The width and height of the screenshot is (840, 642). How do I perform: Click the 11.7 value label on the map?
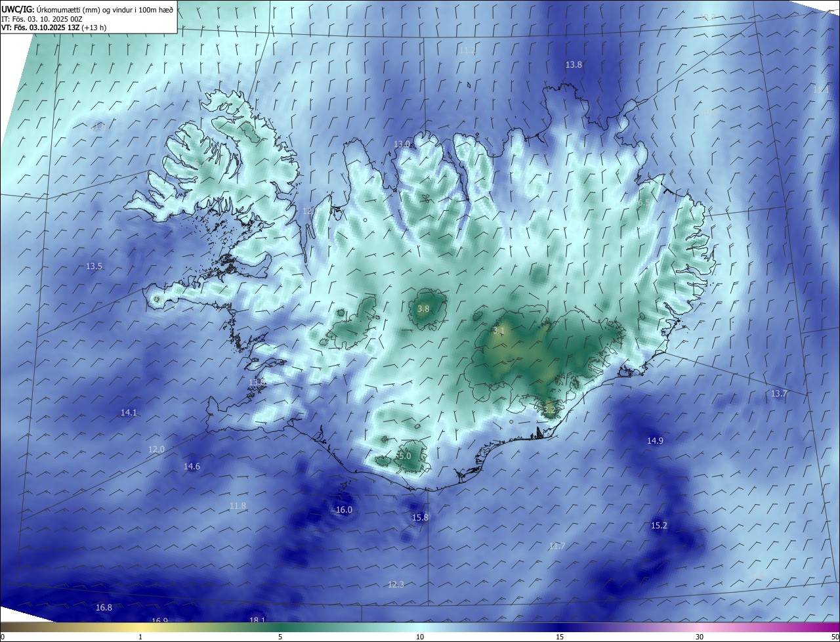click(556, 546)
